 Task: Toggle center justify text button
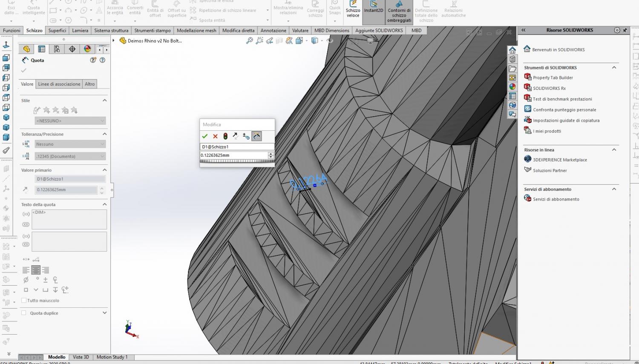coord(36,270)
